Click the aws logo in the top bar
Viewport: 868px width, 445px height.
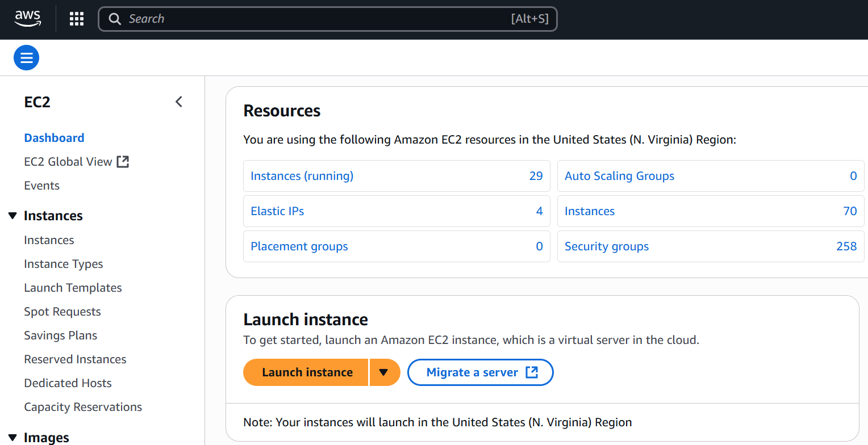point(27,19)
